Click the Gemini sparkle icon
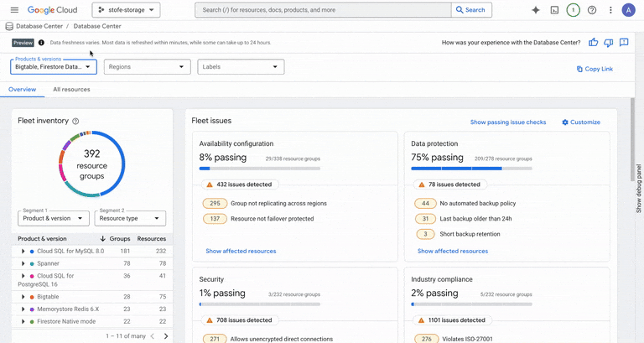The width and height of the screenshot is (644, 343). [x=536, y=10]
